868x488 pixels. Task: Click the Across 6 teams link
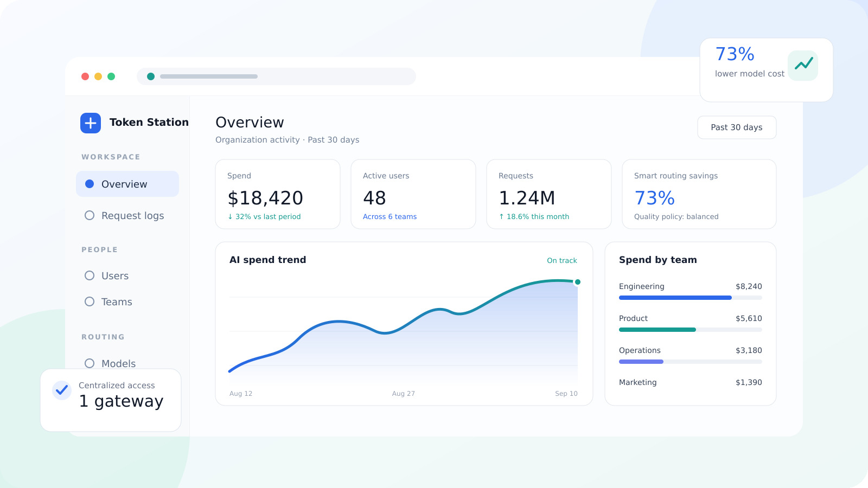pos(390,216)
